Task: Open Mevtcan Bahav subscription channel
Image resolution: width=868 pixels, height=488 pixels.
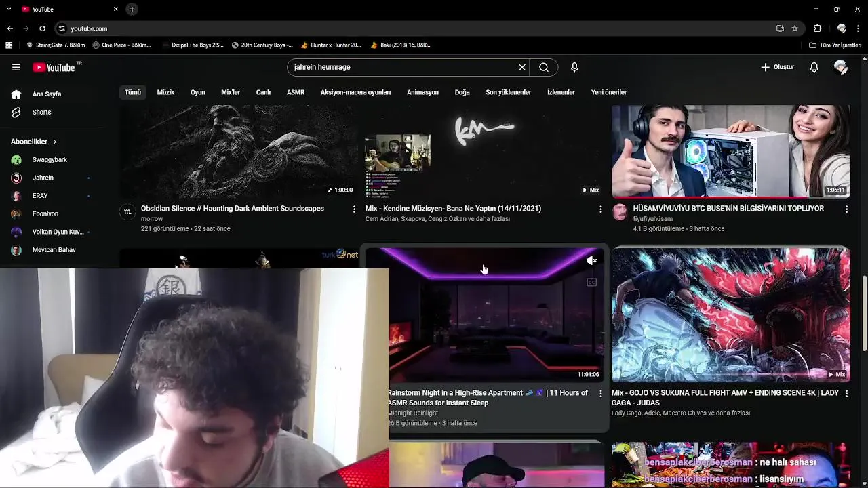Action: coord(54,250)
